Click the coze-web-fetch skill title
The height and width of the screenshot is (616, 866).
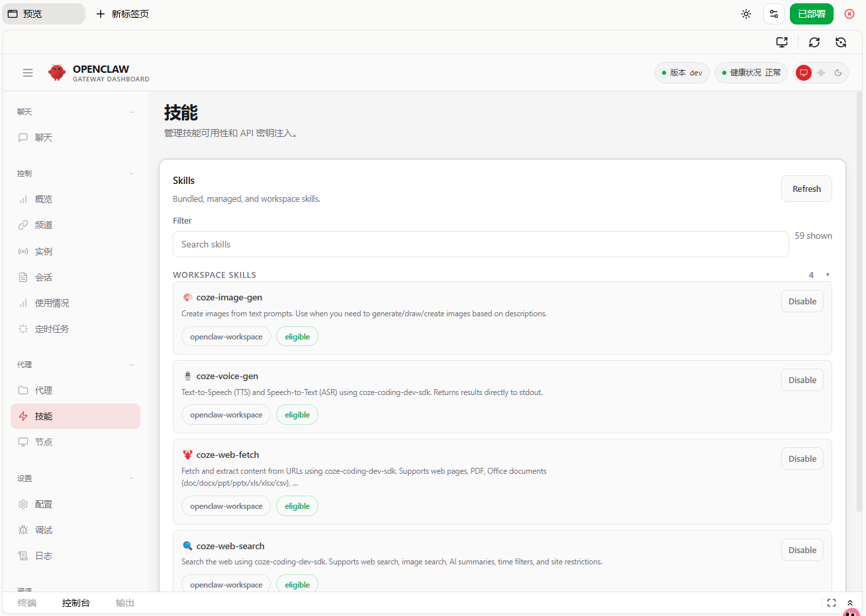click(228, 455)
